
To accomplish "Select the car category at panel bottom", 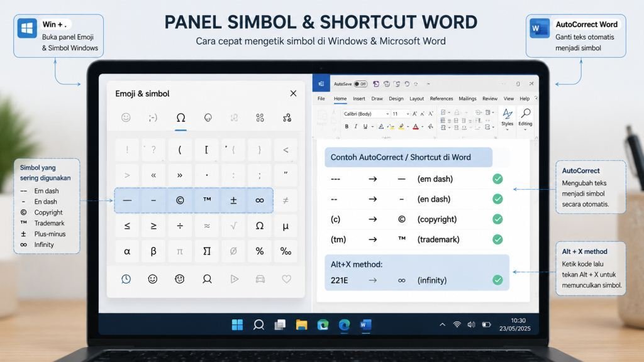I will point(260,279).
